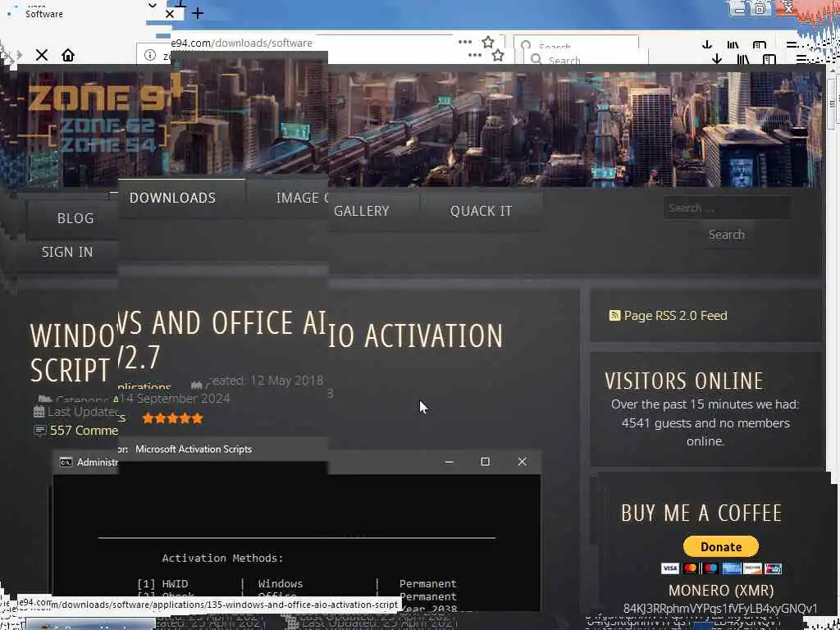
Task: Open the 557 Comments link
Action: coord(84,431)
